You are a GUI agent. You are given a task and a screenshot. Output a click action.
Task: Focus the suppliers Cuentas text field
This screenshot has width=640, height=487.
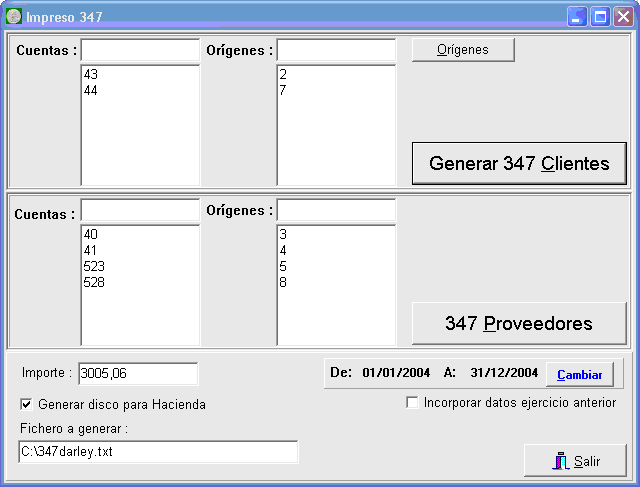(140, 211)
